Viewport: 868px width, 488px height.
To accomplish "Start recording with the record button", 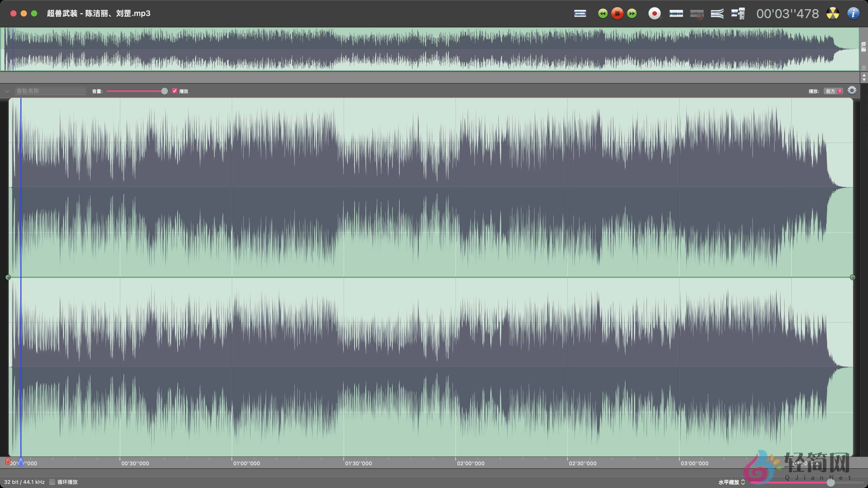I will [x=654, y=13].
